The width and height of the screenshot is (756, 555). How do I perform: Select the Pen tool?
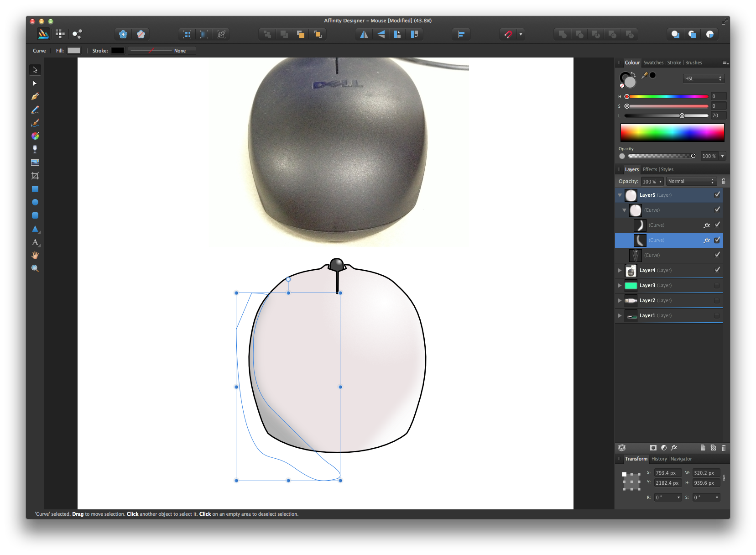point(35,96)
